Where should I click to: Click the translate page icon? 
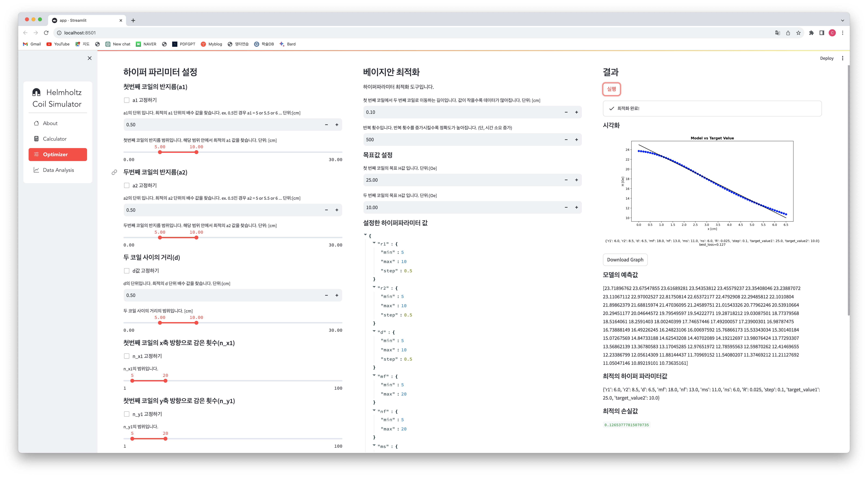tap(777, 33)
